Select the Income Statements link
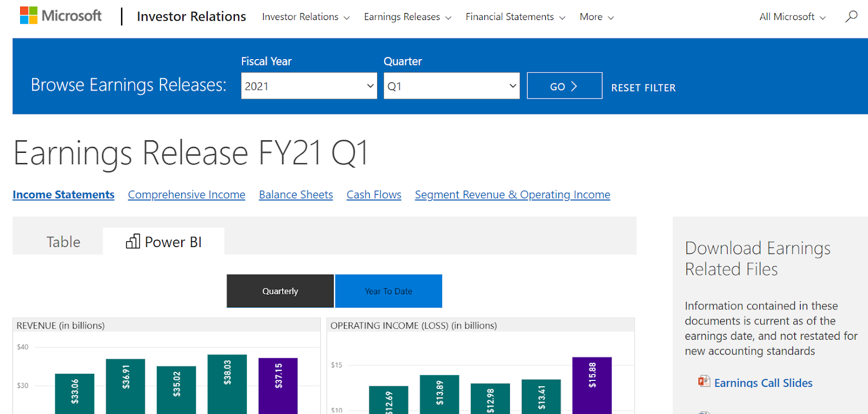 [63, 195]
